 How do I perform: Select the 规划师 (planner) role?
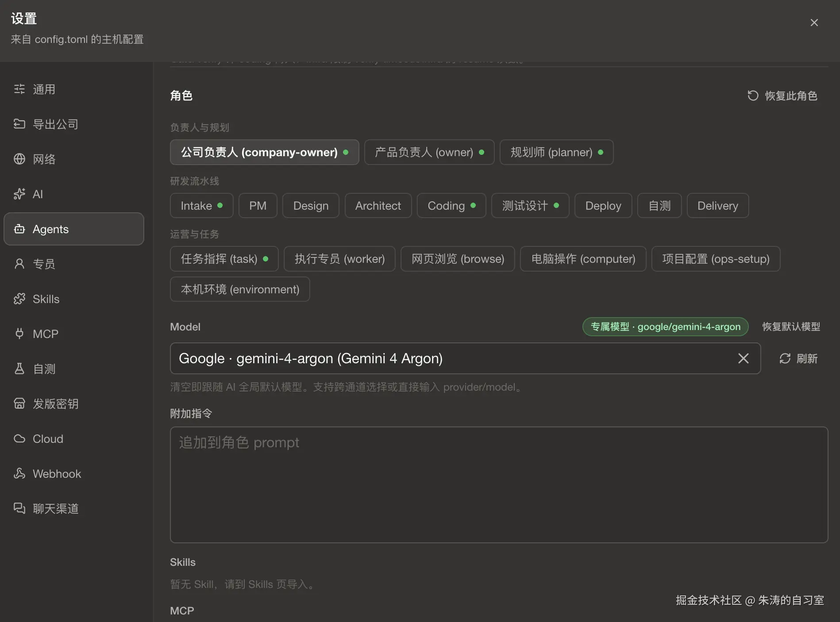coord(557,152)
